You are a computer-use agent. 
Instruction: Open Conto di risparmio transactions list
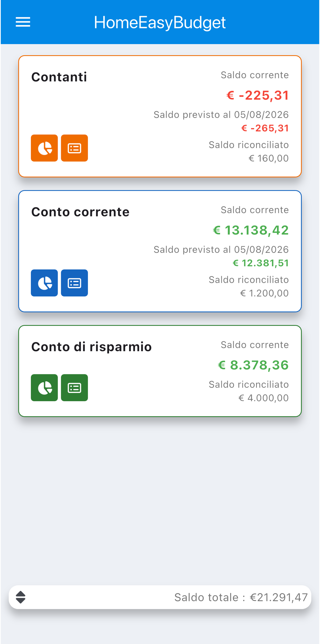(74, 388)
